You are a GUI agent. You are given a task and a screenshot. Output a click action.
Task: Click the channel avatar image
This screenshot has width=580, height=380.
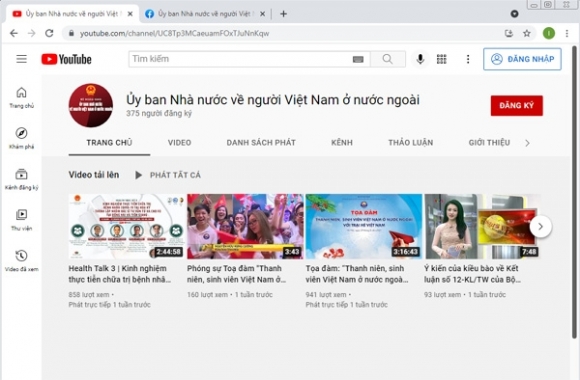coord(91,105)
